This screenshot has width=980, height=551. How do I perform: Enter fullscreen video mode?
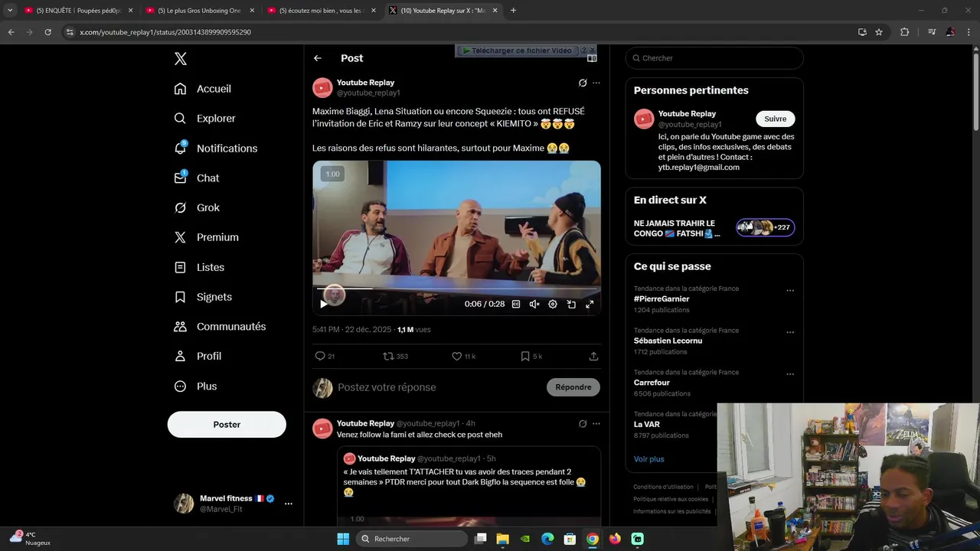click(590, 304)
